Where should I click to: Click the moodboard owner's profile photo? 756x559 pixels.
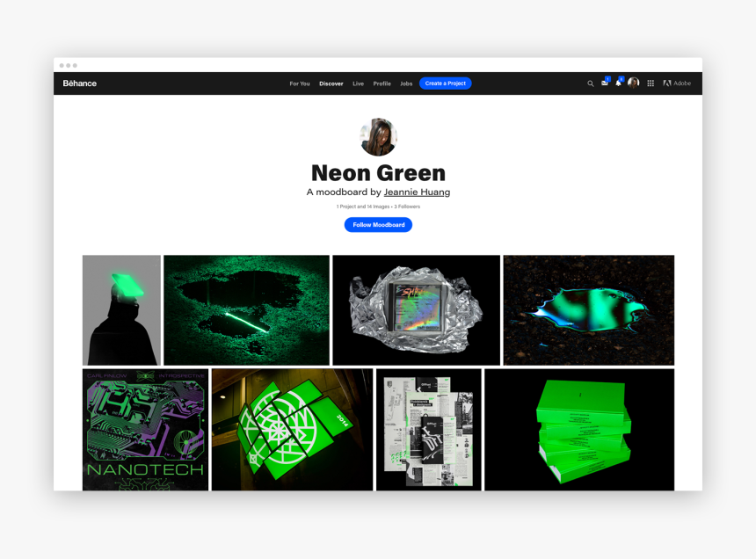pyautogui.click(x=378, y=137)
